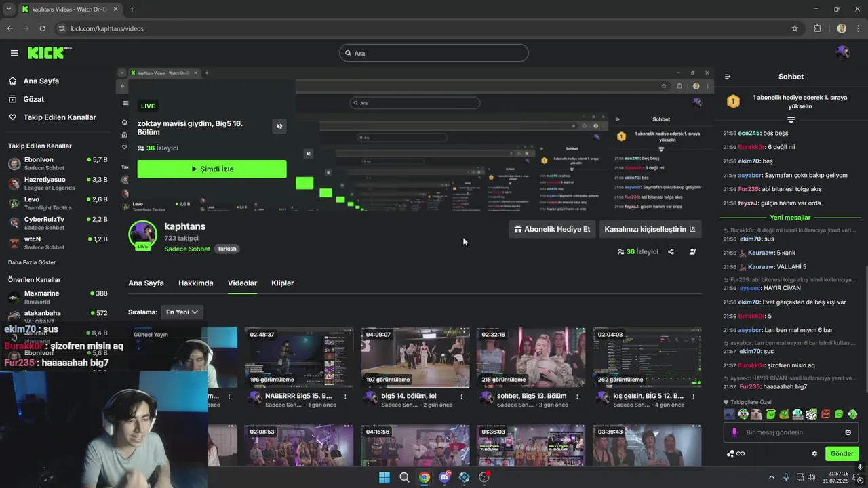Open Maxmarine in recommended channels
The width and height of the screenshot is (868, 488).
[58, 297]
